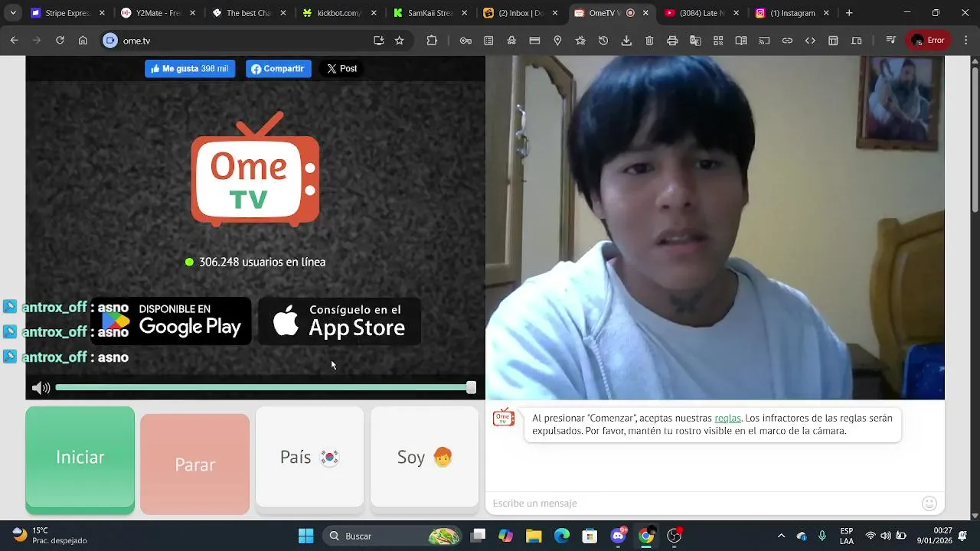The image size is (980, 551).
Task: Reload the current page
Action: point(60,41)
